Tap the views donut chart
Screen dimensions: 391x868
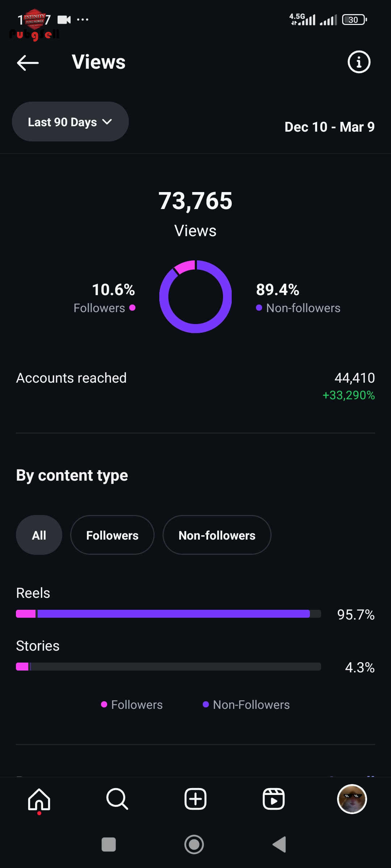(195, 297)
